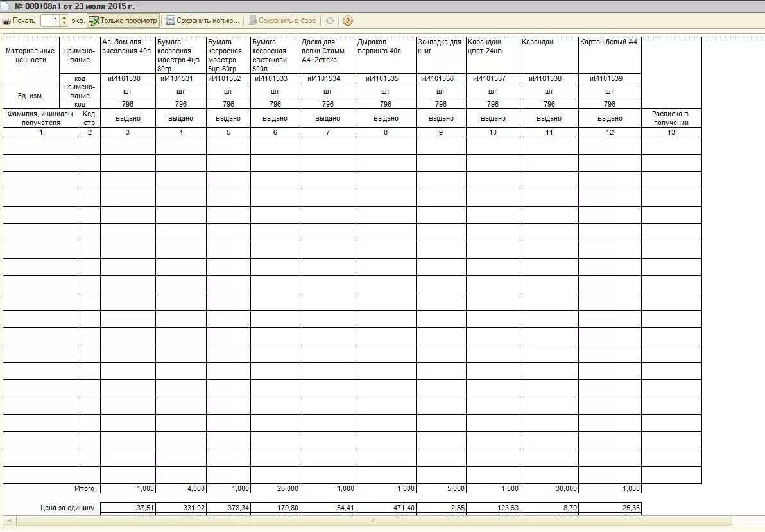This screenshot has height=532, width=765.
Task: Select the Дырокол верлинго 40л cell
Action: pyautogui.click(x=386, y=55)
